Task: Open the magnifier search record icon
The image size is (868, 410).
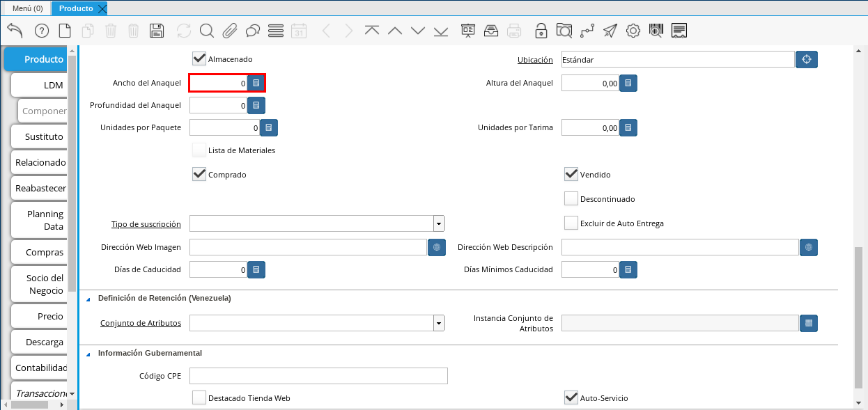Action: click(x=207, y=31)
